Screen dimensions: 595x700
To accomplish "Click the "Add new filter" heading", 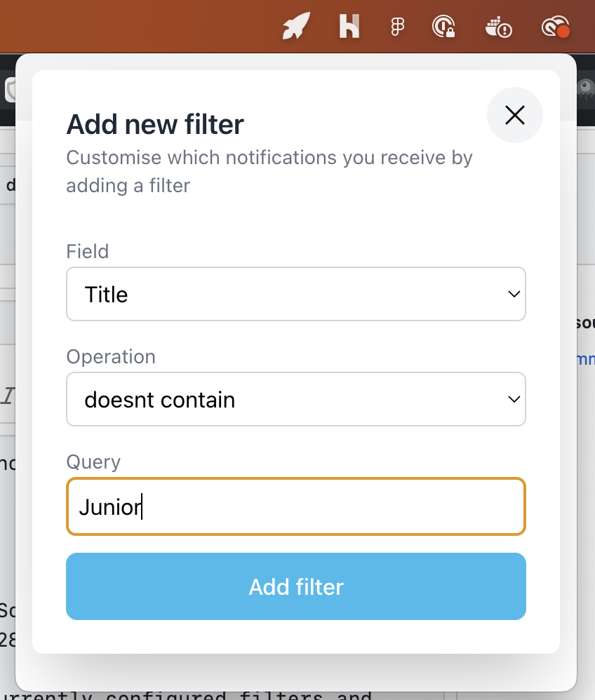I will click(x=155, y=125).
